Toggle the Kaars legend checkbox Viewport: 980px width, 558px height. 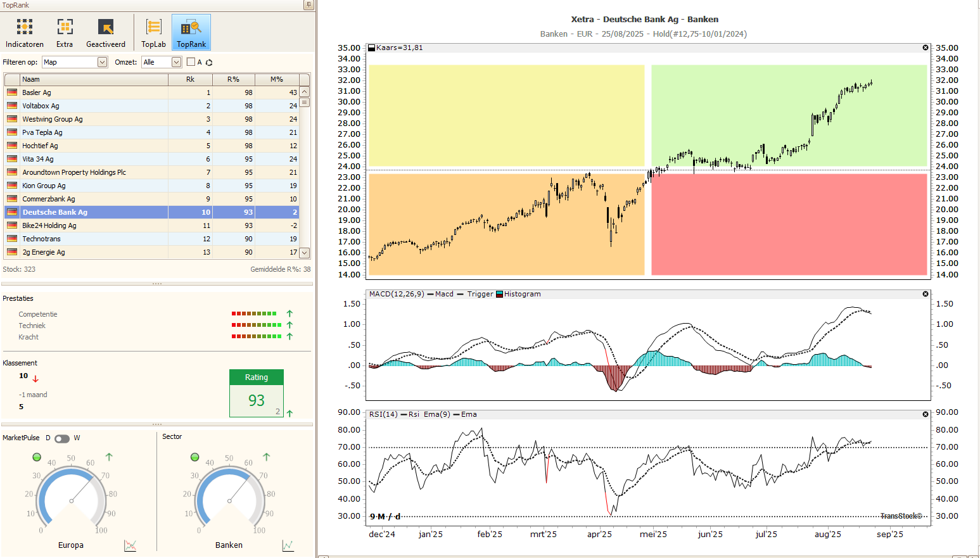coord(372,48)
